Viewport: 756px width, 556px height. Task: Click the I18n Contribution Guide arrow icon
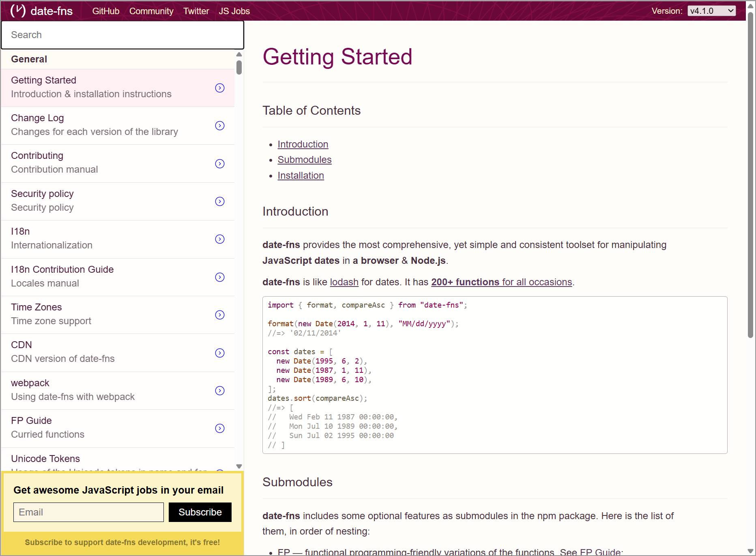[220, 277]
